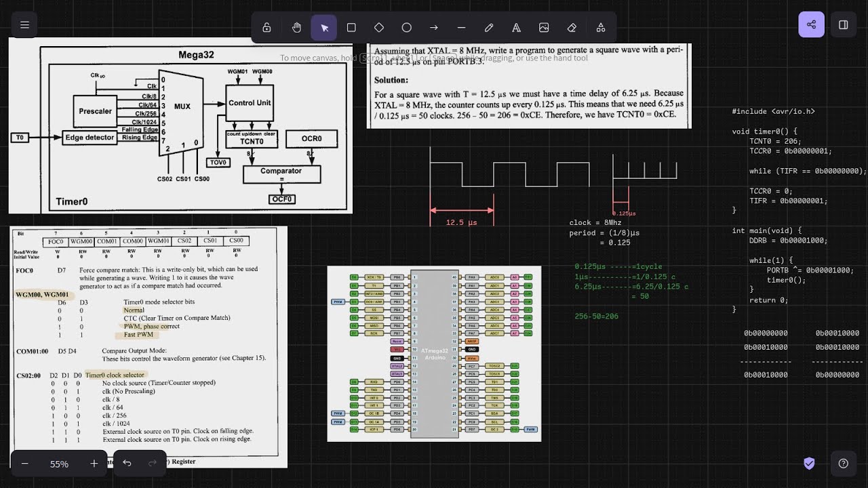Screen dimensions: 868x488
Task: Select the ATmega32 pinout diagram image
Action: [x=434, y=353]
